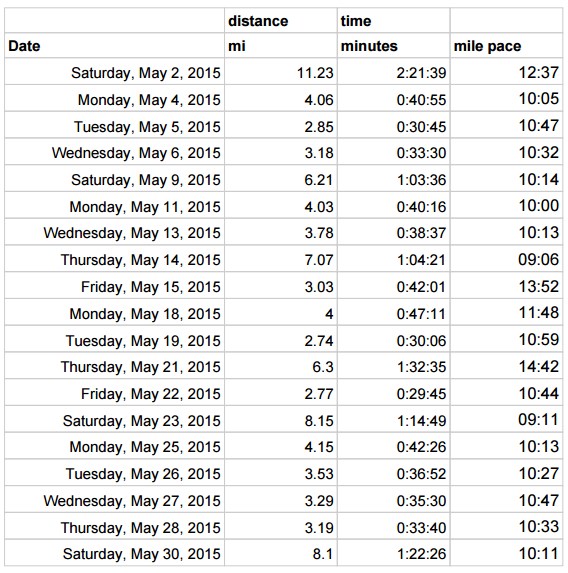Click the 8.15 distance cell
Viewport: 568px width, 573px height.
click(281, 419)
